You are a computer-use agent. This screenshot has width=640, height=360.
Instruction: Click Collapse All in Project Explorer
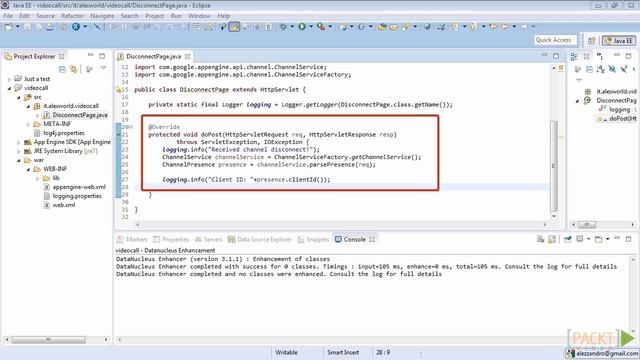62,69
